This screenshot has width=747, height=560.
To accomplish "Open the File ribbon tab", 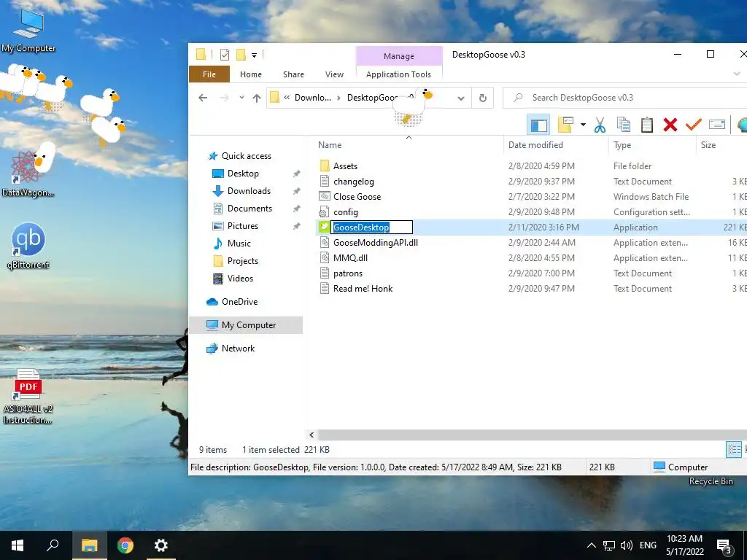I will 209,74.
